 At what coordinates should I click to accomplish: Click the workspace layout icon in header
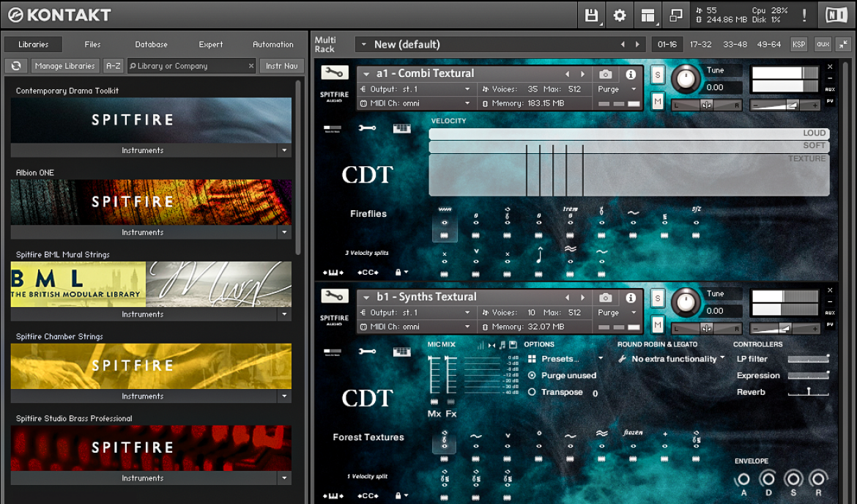(x=648, y=15)
